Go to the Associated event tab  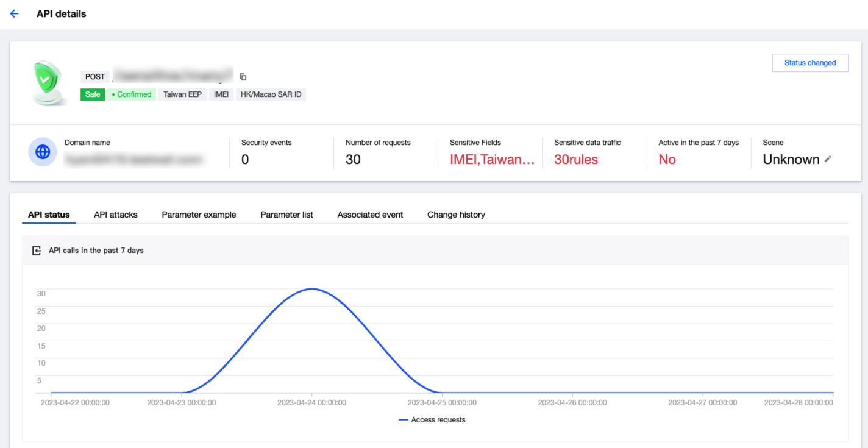tap(370, 215)
